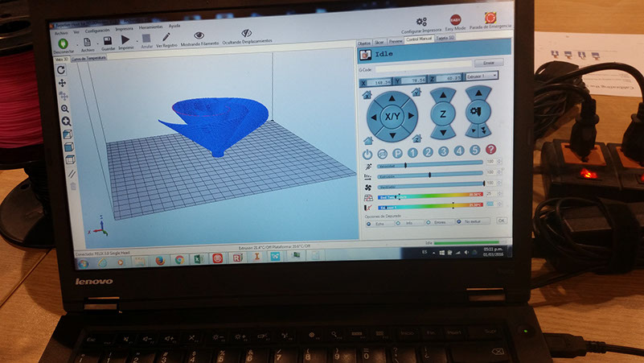Image resolution: width=644 pixels, height=363 pixels.
Task: Start printing with the Imprimir play icon
Action: pos(125,39)
